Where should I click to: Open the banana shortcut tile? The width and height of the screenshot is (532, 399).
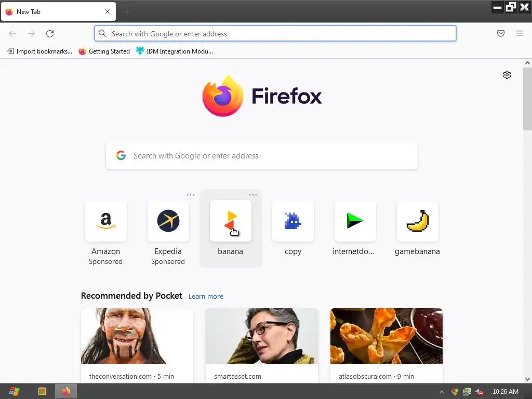231,221
